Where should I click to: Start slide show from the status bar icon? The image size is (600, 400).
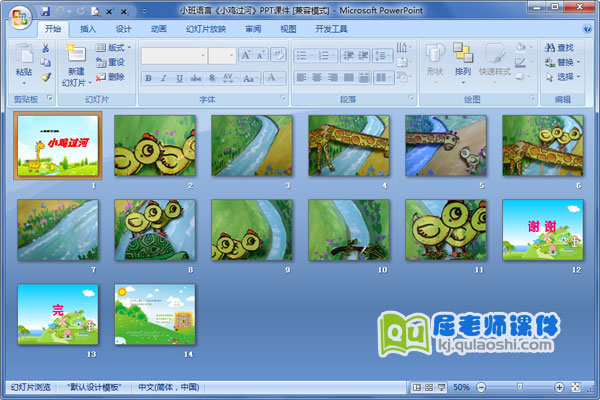point(441,387)
